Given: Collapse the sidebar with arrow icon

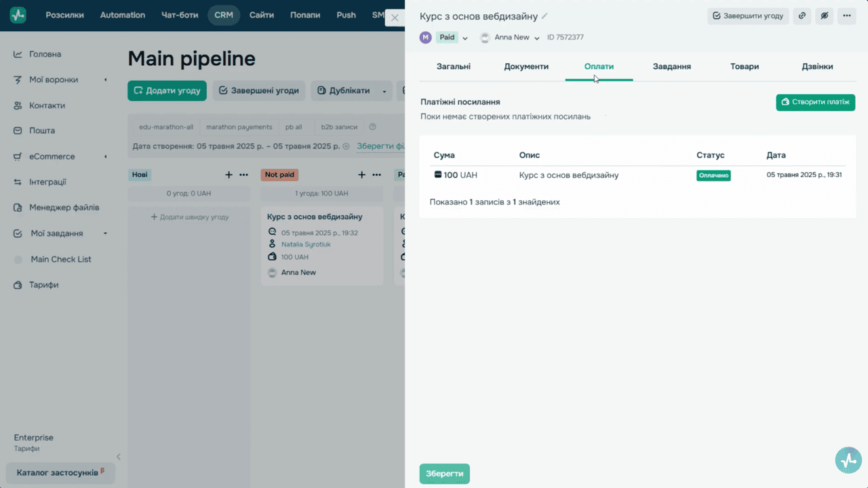Looking at the screenshot, I should pyautogui.click(x=119, y=457).
